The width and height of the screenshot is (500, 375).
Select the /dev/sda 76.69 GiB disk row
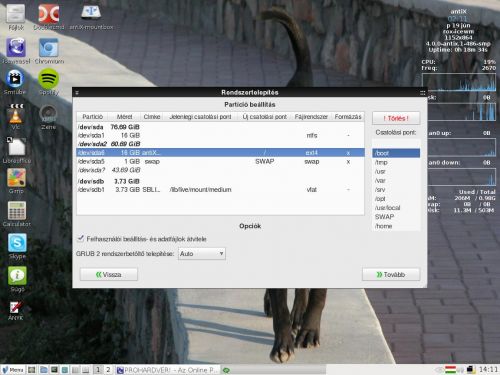(x=220, y=127)
